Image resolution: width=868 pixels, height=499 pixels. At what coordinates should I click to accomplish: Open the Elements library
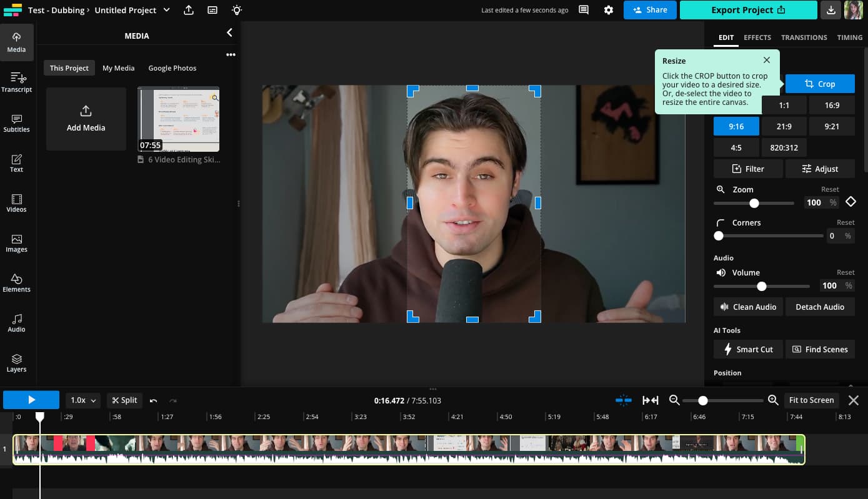point(16,283)
